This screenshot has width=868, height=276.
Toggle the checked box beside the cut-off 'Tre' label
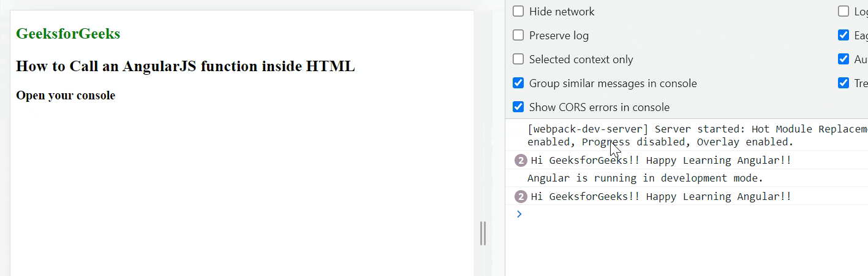[x=843, y=83]
